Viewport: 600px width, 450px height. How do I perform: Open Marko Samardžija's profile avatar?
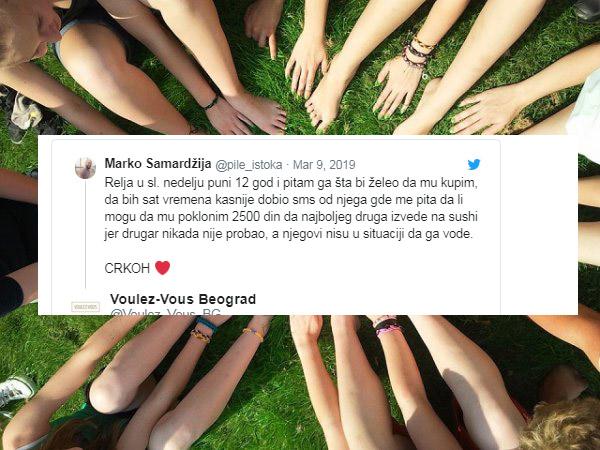pyautogui.click(x=85, y=168)
